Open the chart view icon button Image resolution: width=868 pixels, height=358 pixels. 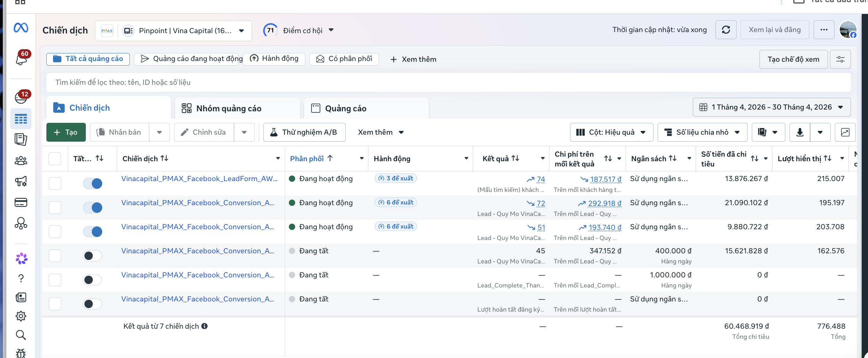click(x=845, y=132)
